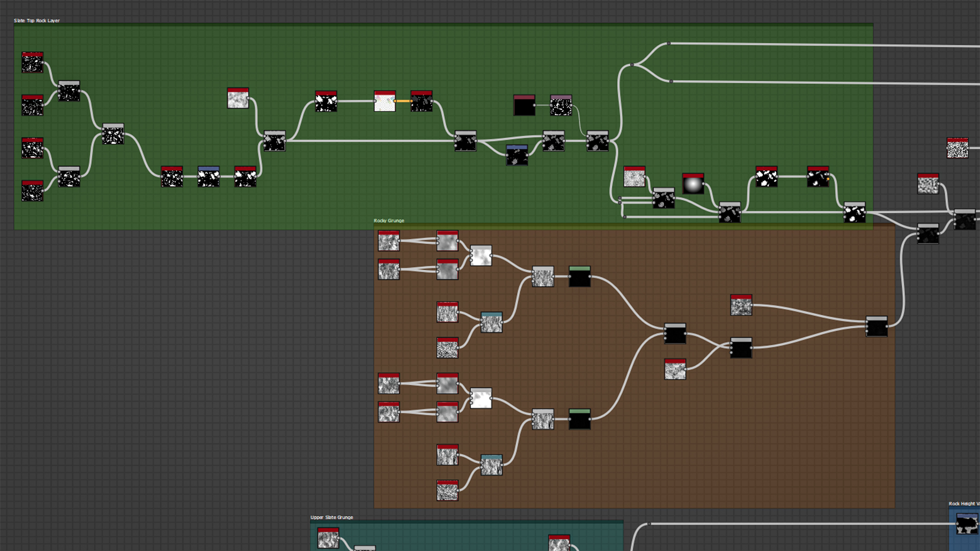Select the lower white blend node in Rocky Grunge
The height and width of the screenshot is (551, 980).
(x=481, y=398)
